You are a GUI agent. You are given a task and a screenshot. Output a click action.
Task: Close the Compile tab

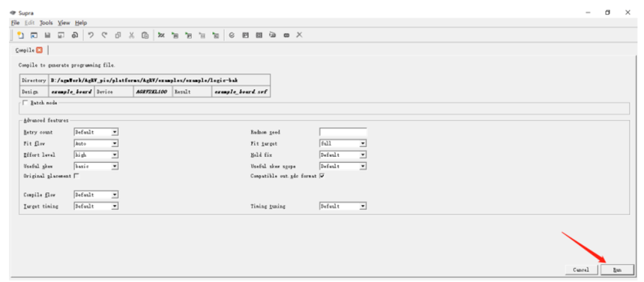pos(39,50)
